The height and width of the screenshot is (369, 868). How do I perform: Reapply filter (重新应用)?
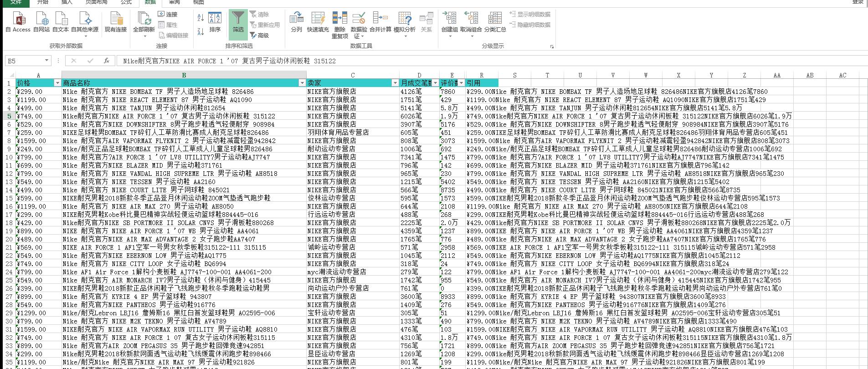265,25
